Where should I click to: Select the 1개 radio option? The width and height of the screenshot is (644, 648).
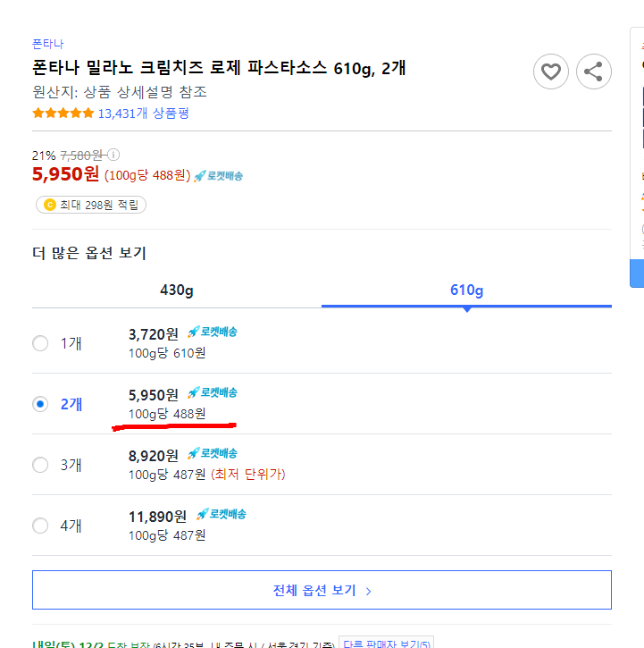(x=40, y=343)
